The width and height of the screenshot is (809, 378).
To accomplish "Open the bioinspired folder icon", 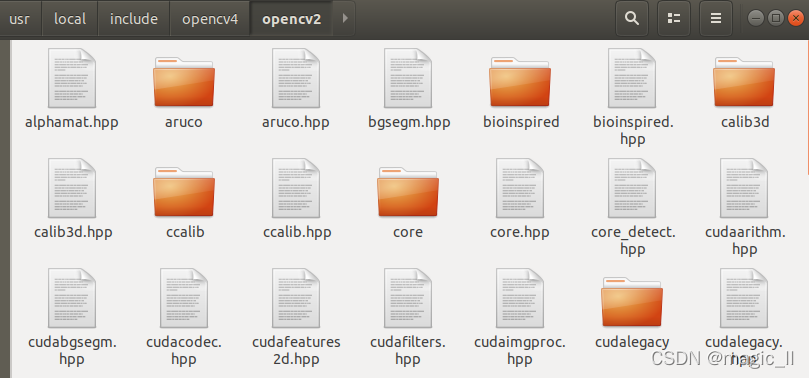I will tap(520, 81).
